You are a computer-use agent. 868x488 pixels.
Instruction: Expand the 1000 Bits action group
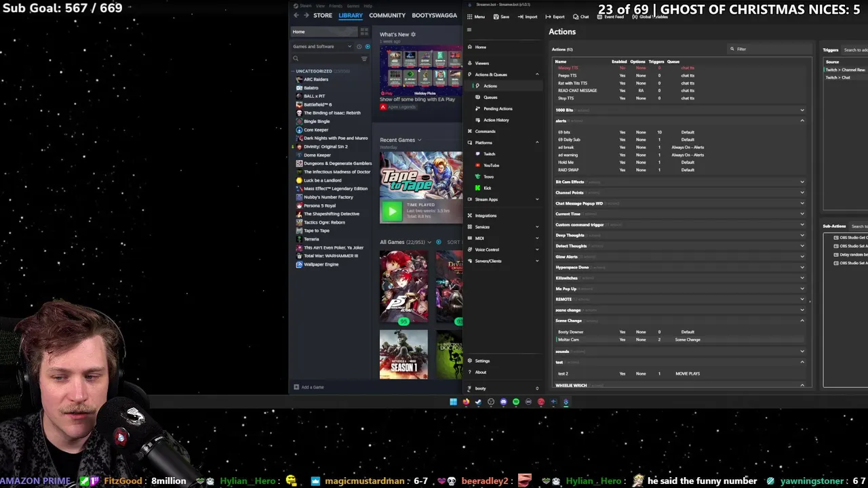802,110
